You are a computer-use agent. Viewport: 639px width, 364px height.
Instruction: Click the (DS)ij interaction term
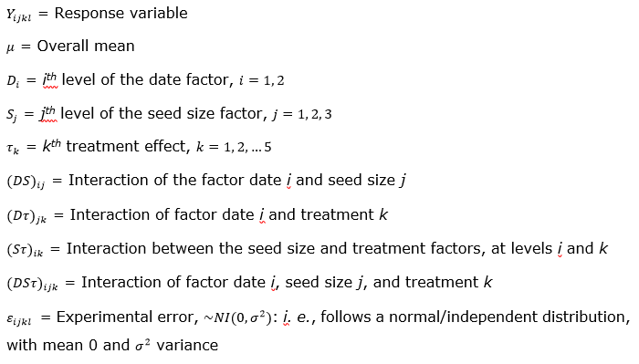tap(26, 182)
